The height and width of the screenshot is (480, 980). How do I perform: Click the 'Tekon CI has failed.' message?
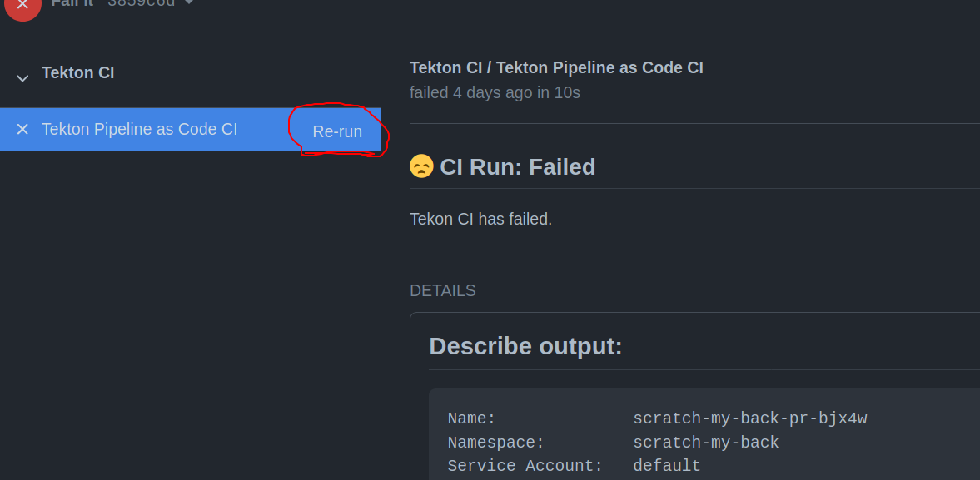click(x=480, y=219)
